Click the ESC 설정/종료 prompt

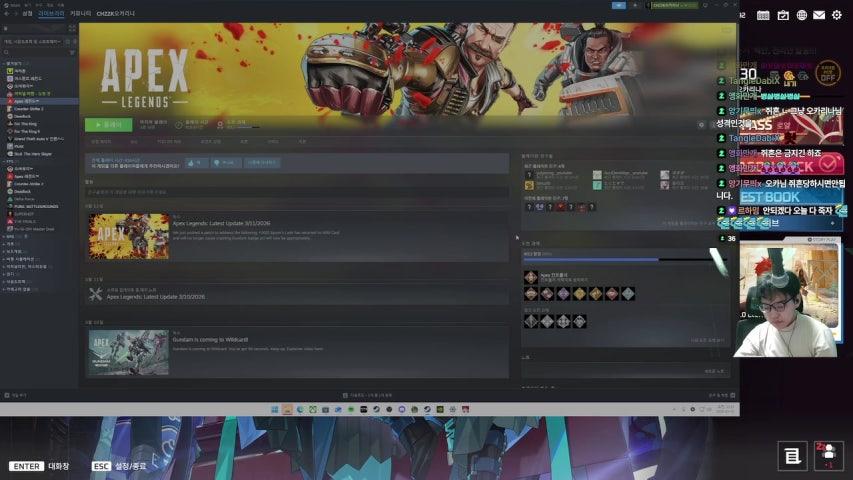[119, 466]
